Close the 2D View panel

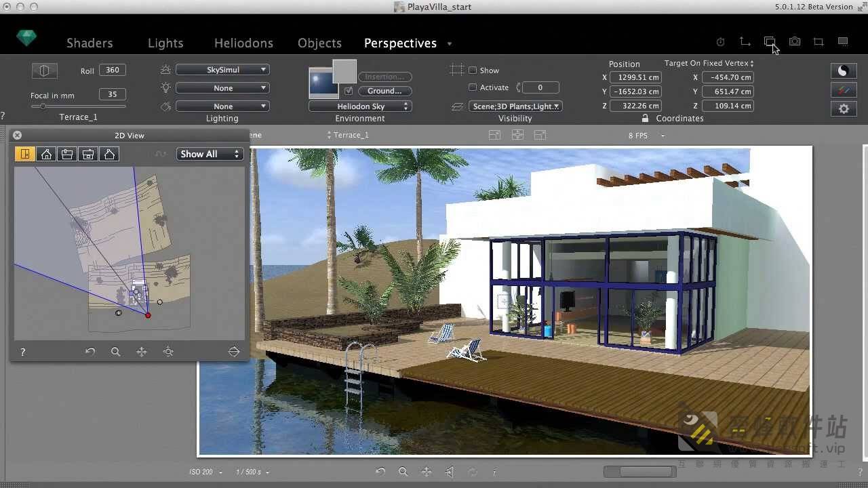click(18, 136)
